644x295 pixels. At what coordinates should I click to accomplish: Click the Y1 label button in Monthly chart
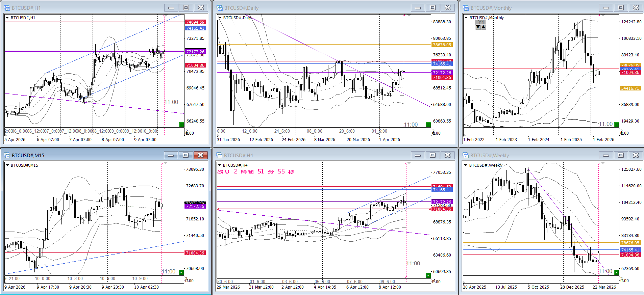(480, 22)
